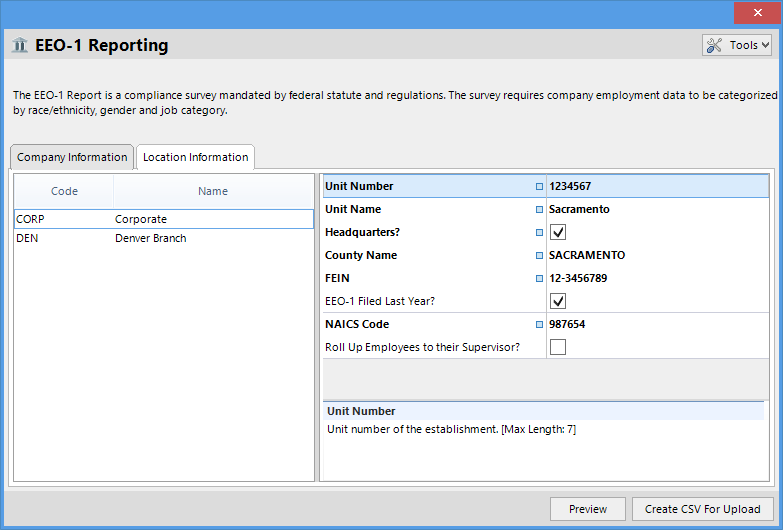Click the EEO-1 Reporting building icon
The height and width of the screenshot is (530, 783).
point(20,45)
